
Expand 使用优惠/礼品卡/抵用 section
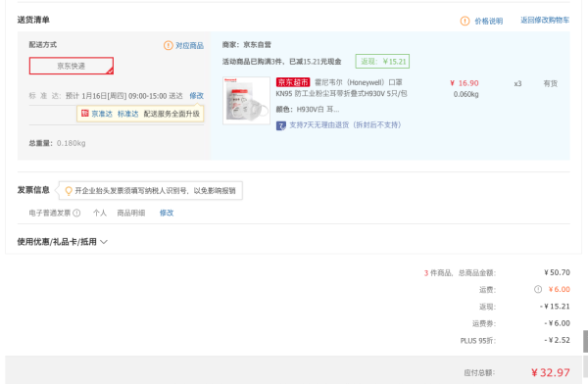pos(63,242)
